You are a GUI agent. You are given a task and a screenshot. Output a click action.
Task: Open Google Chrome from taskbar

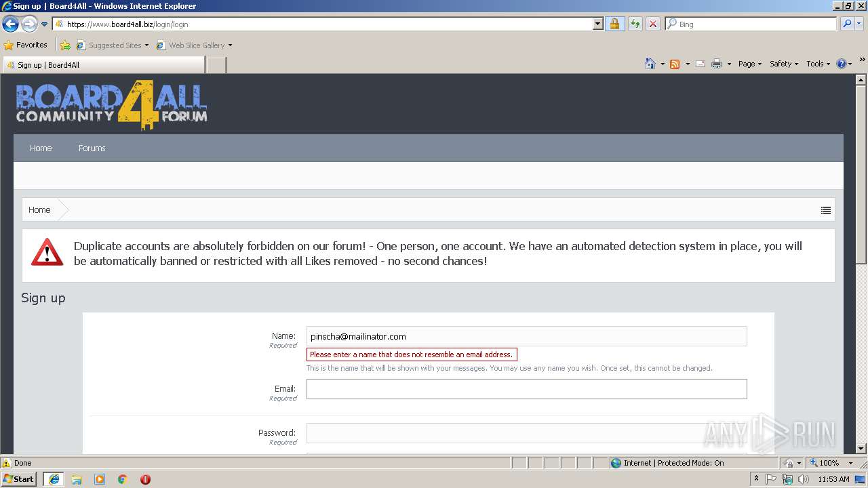click(123, 479)
